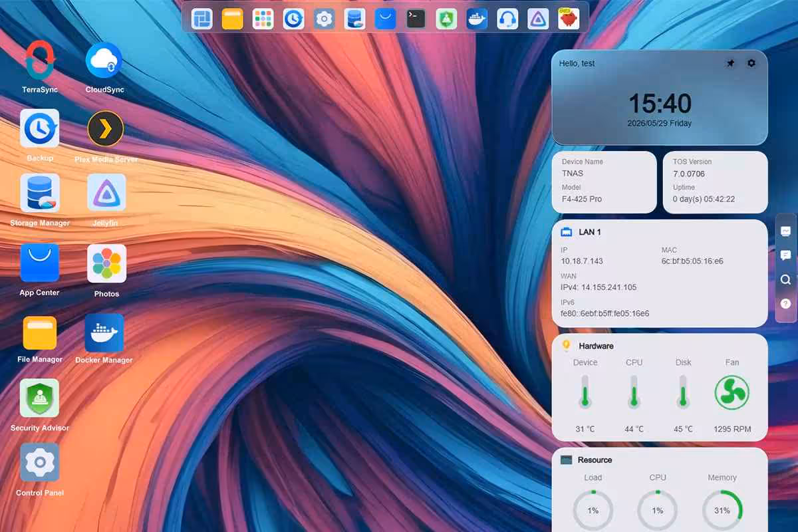Click the CPU temperature thermometer
Screen dimensions: 798x532
[x=634, y=391]
